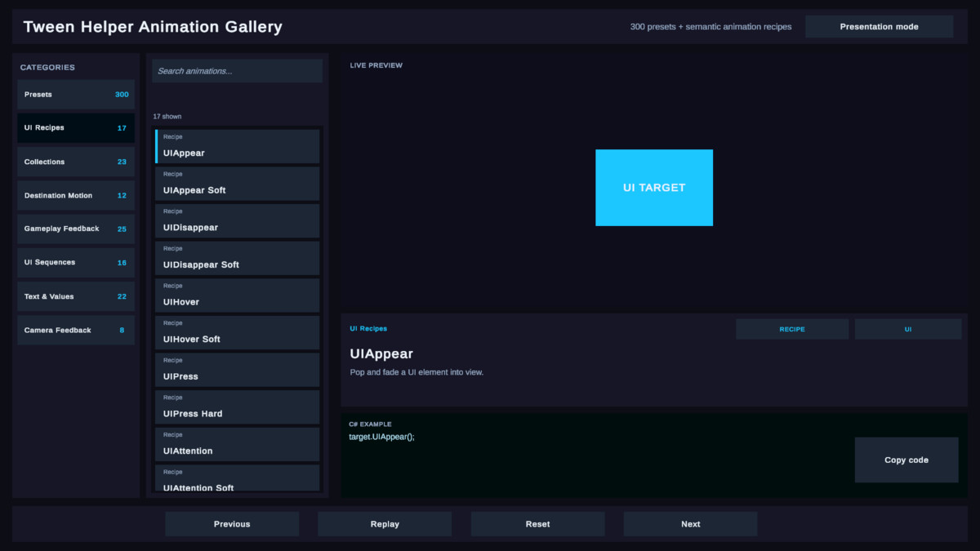Go to the Previous animation

[232, 524]
